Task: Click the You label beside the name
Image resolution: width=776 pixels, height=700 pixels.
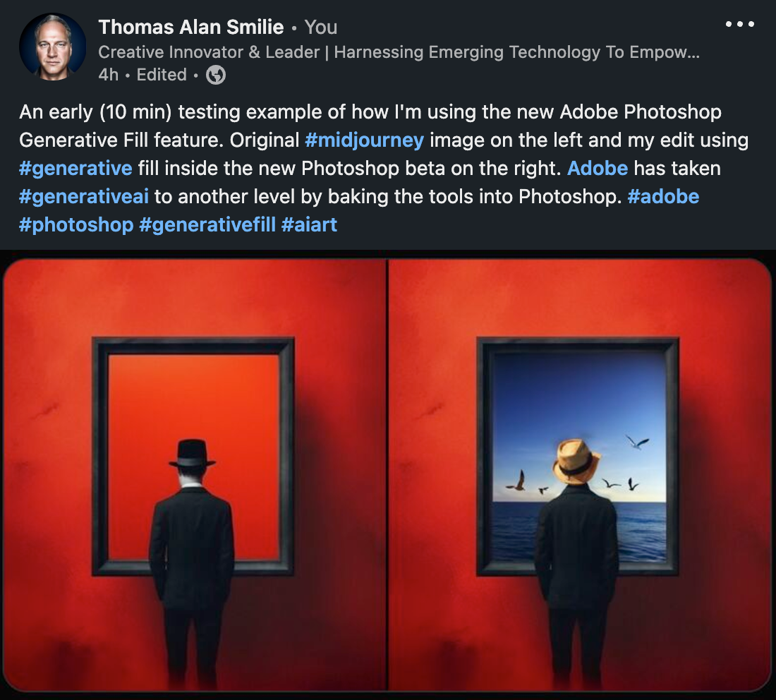Action: click(321, 28)
